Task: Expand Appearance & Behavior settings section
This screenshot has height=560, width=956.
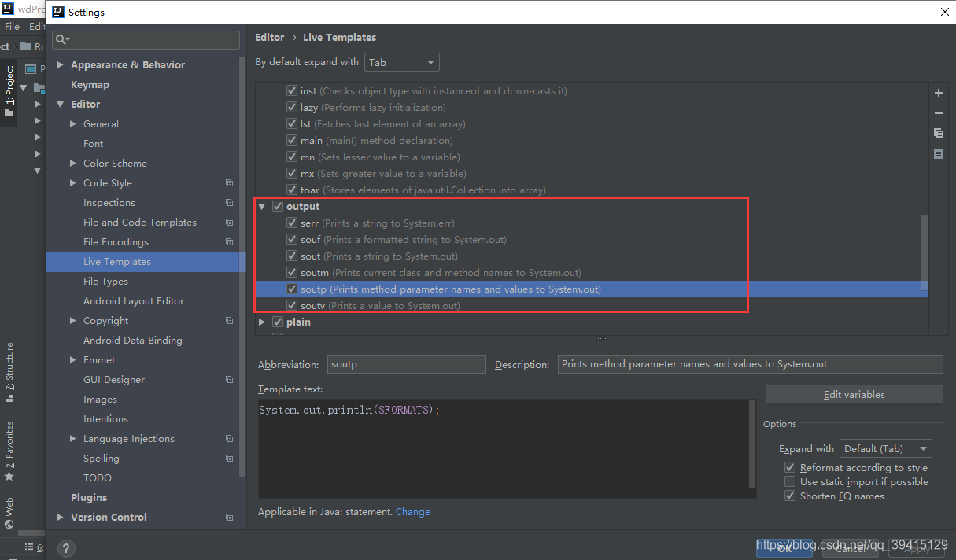Action: (61, 65)
